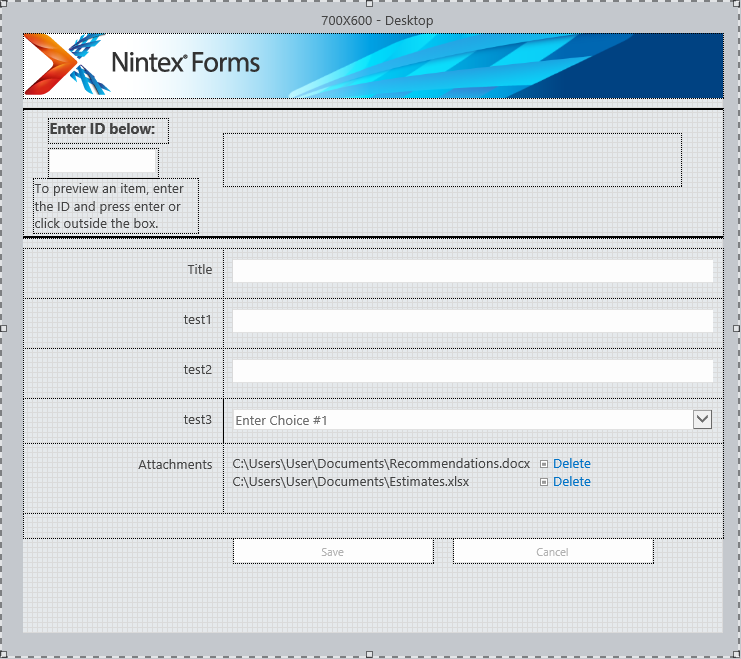Select the test2 field label

click(x=198, y=370)
